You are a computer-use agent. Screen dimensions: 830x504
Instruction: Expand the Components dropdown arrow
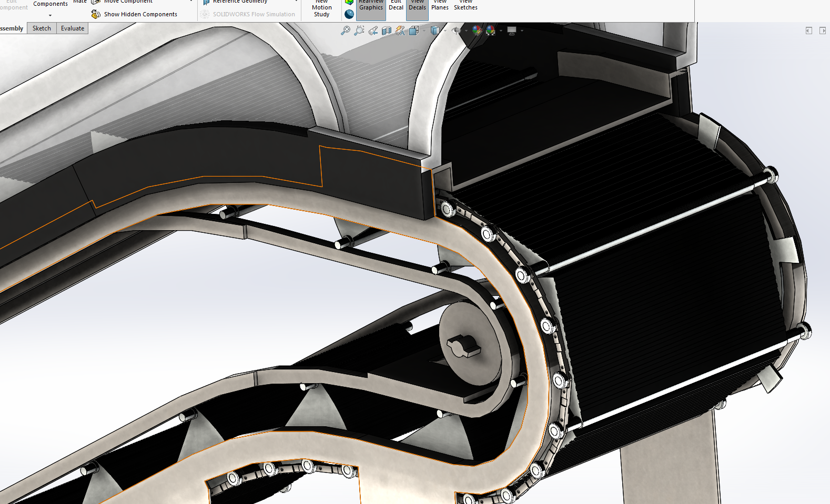pos(50,15)
